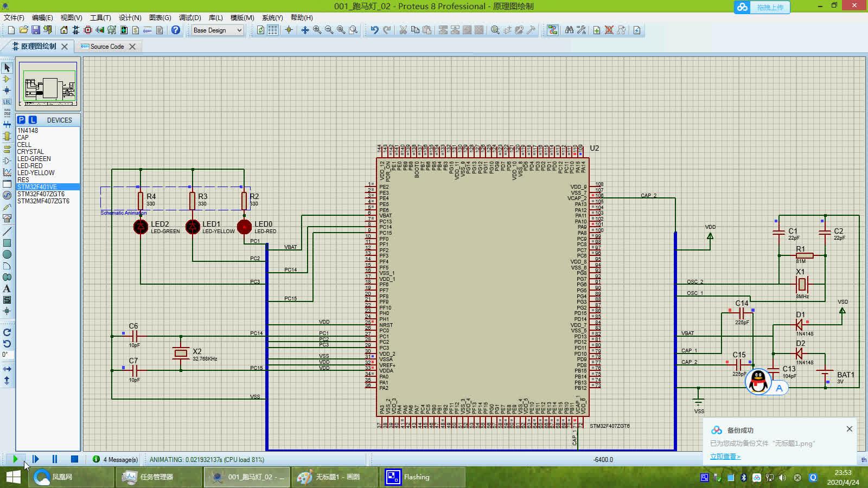Toggle the grid display icon
This screenshot has height=488, width=868.
(x=272, y=30)
